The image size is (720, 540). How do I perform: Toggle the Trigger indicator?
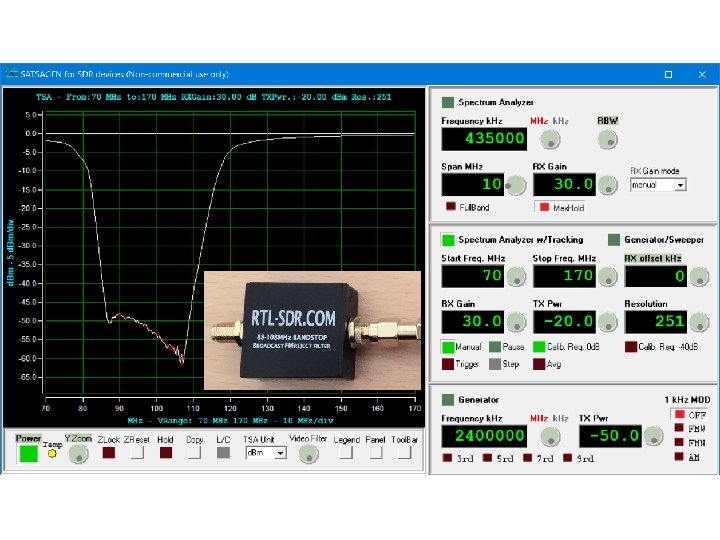(448, 364)
